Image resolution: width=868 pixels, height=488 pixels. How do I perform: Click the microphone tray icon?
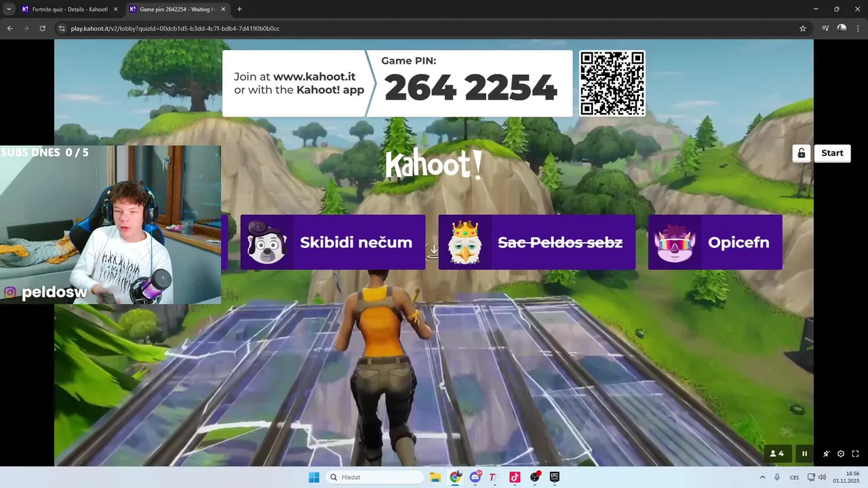click(x=777, y=477)
